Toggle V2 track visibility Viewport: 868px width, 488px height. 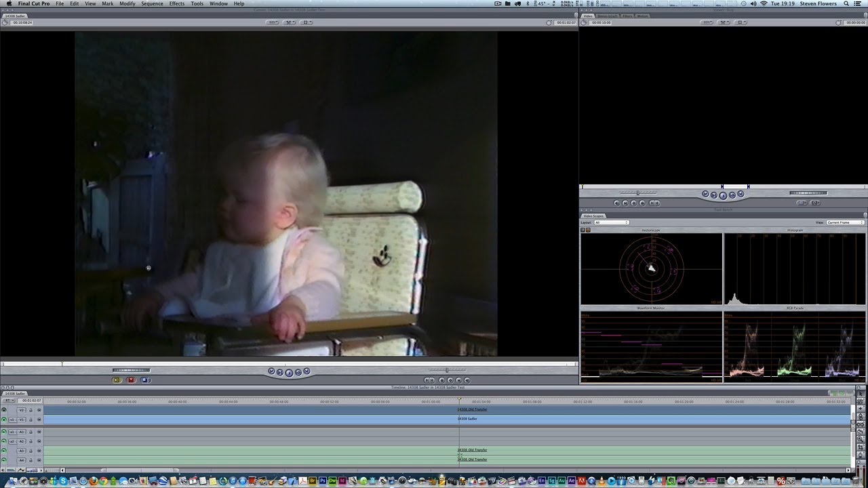coord(4,410)
